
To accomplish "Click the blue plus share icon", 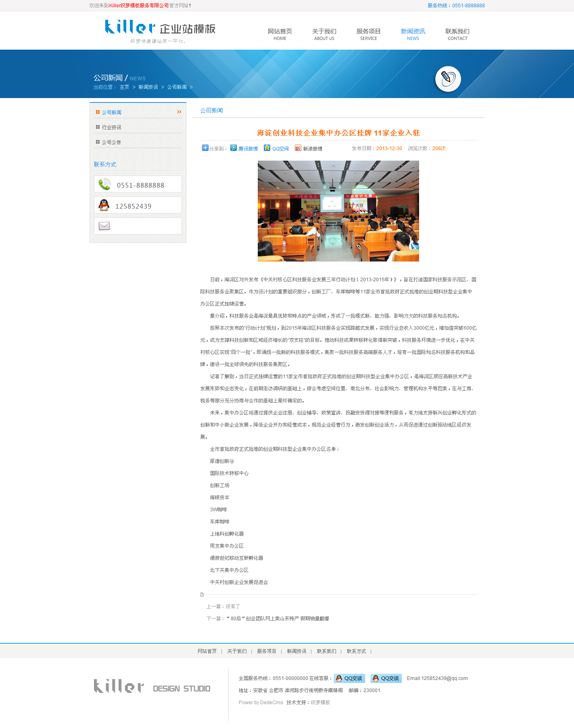I will coord(205,148).
